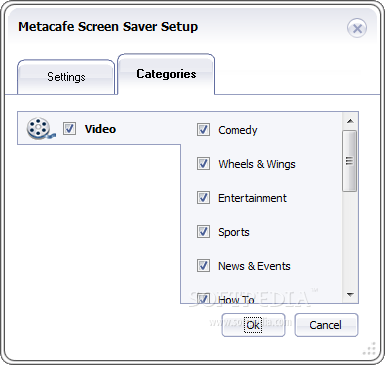Click the resize grip in dialog corner
This screenshot has width=385, height=365.
370,349
